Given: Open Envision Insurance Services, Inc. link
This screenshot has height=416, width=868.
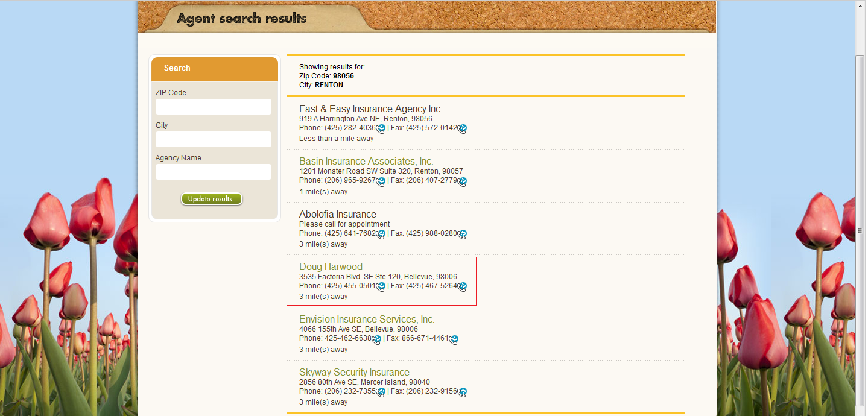Looking at the screenshot, I should click(x=367, y=320).
